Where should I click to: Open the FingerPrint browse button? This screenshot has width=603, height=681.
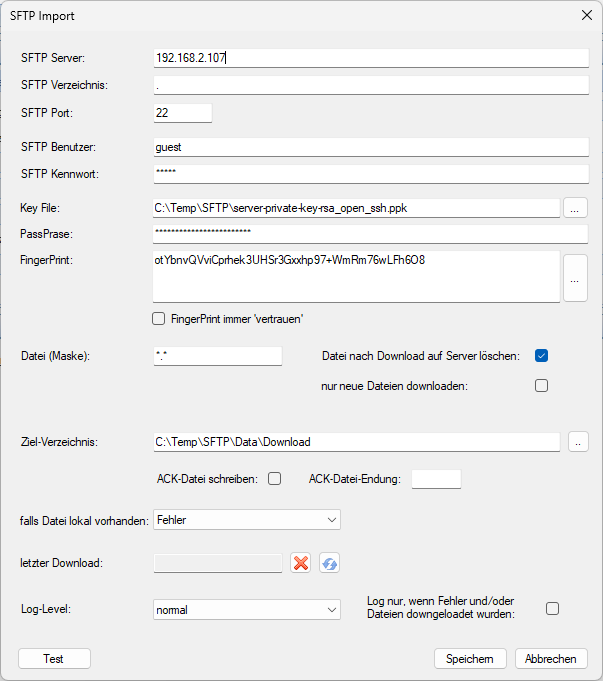coord(575,280)
